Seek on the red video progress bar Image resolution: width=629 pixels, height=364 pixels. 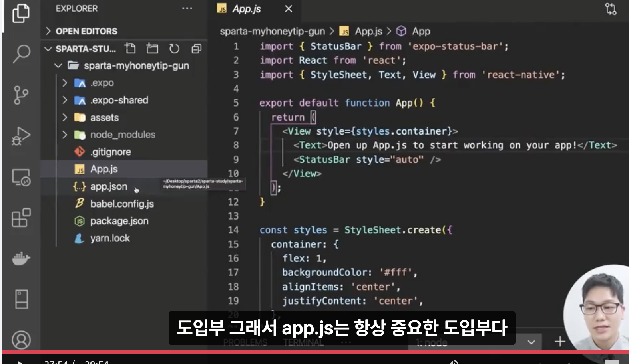316,352
